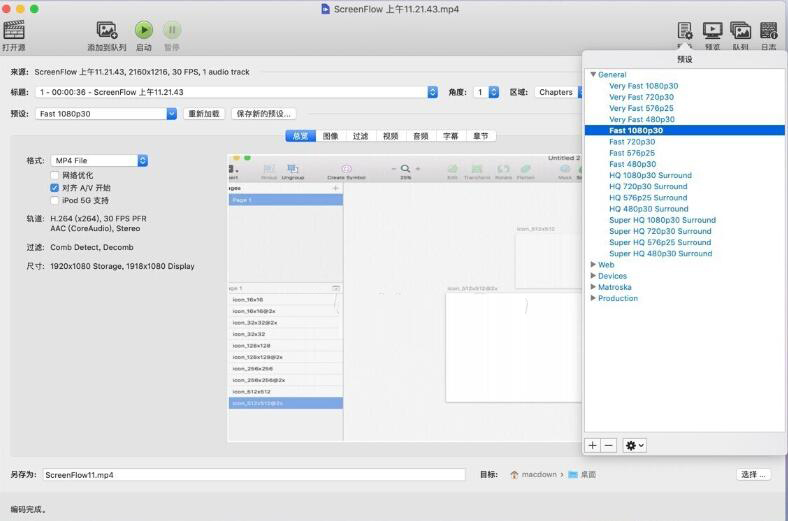Open the Presets panel toolbar icon
The width and height of the screenshot is (788, 521).
point(684,31)
